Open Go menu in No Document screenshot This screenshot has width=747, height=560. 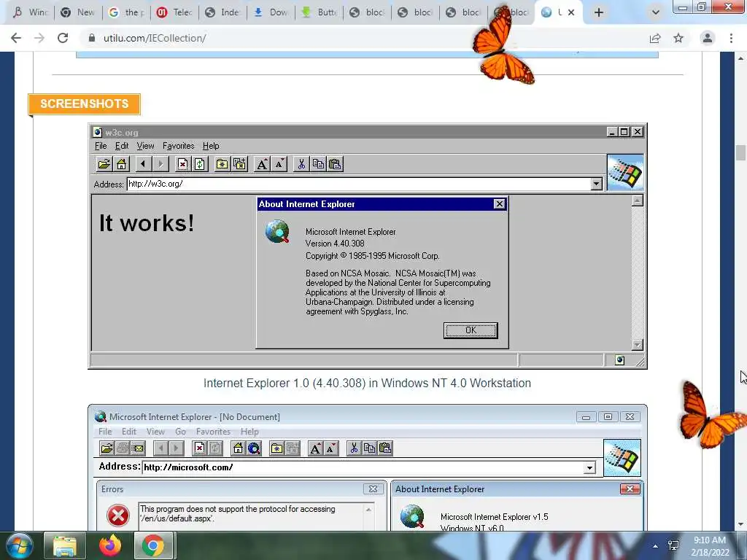180,432
